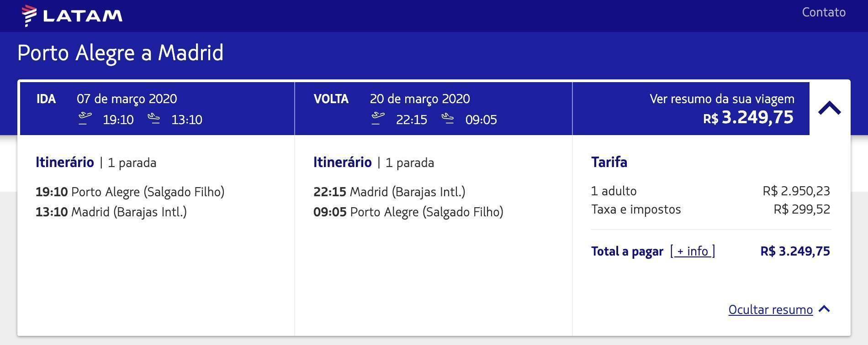The width and height of the screenshot is (868, 345).
Task: Collapse summary with large header chevron
Action: tap(830, 109)
